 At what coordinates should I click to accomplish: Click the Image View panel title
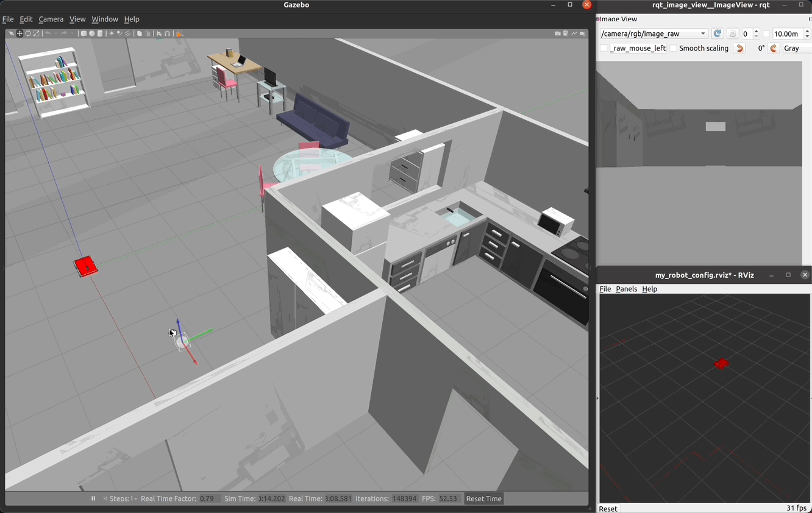[619, 19]
